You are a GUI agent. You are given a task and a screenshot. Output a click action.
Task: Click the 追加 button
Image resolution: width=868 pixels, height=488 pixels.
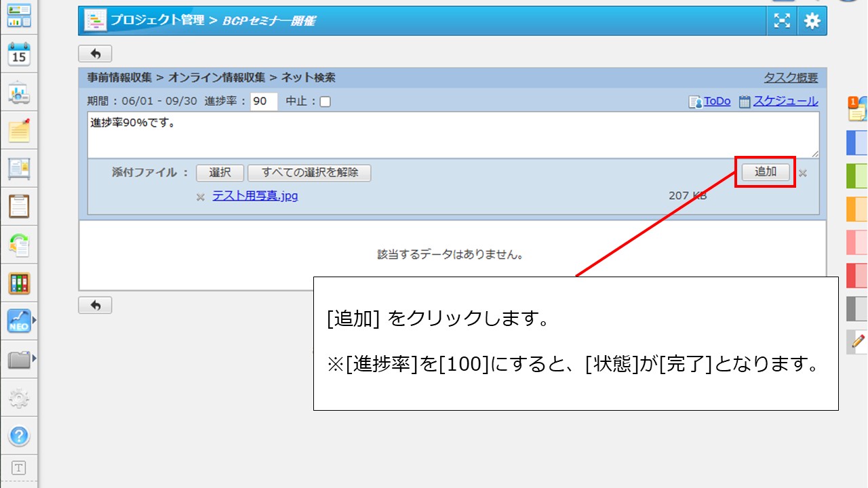click(766, 172)
